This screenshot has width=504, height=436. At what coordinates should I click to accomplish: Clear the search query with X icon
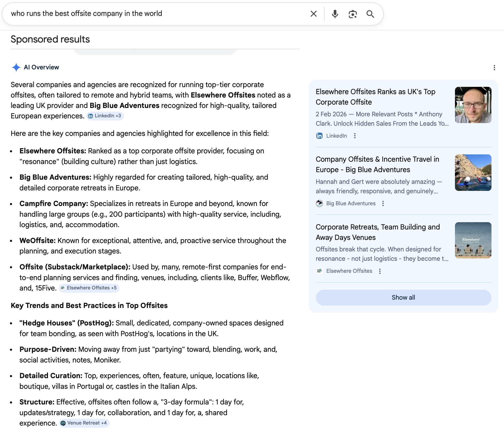(314, 14)
